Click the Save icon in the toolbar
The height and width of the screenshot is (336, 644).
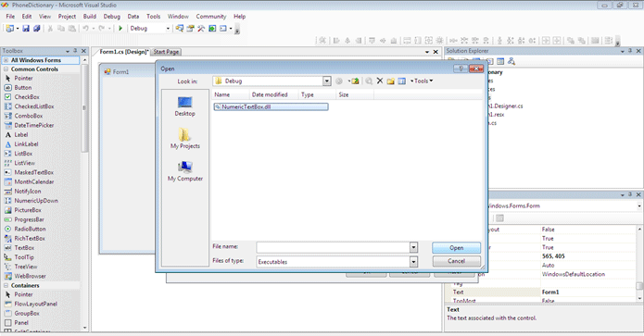pyautogui.click(x=26, y=29)
